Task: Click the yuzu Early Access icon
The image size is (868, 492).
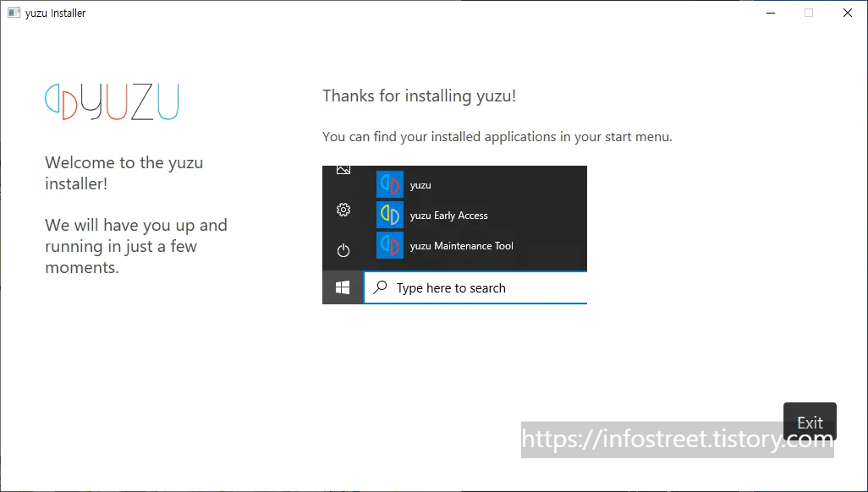Action: pyautogui.click(x=390, y=215)
